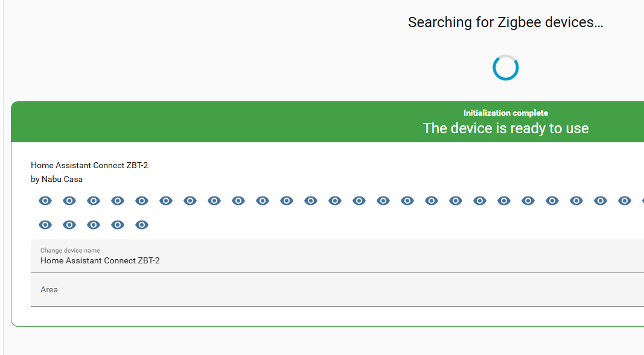The image size is (644, 355).
Task: Toggle the second eye icon in the second row
Action: [69, 225]
